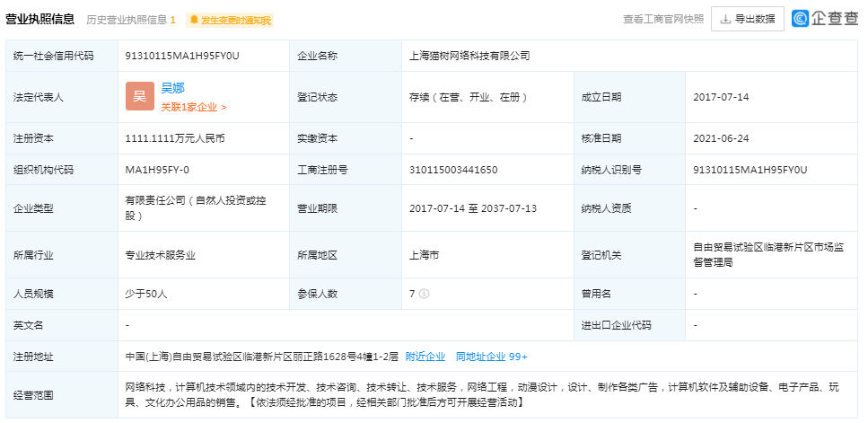
Task: Select taxpayer ID value under 纳税人识别号
Action: 750,170
